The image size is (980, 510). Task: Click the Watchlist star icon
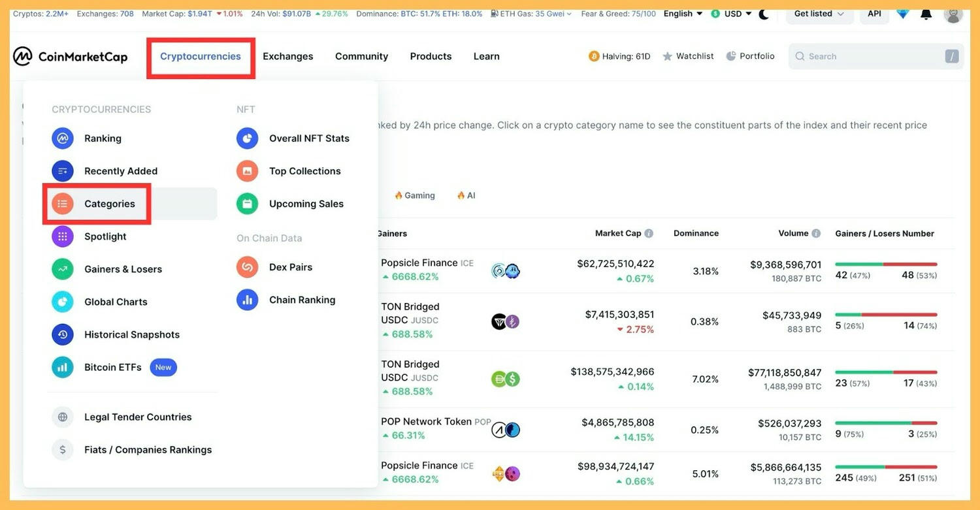pyautogui.click(x=667, y=57)
